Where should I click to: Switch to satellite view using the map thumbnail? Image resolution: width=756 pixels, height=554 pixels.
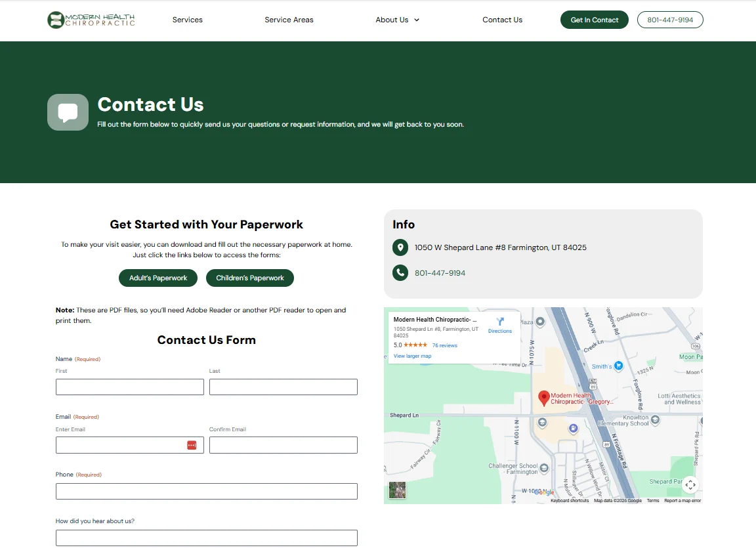point(397,490)
